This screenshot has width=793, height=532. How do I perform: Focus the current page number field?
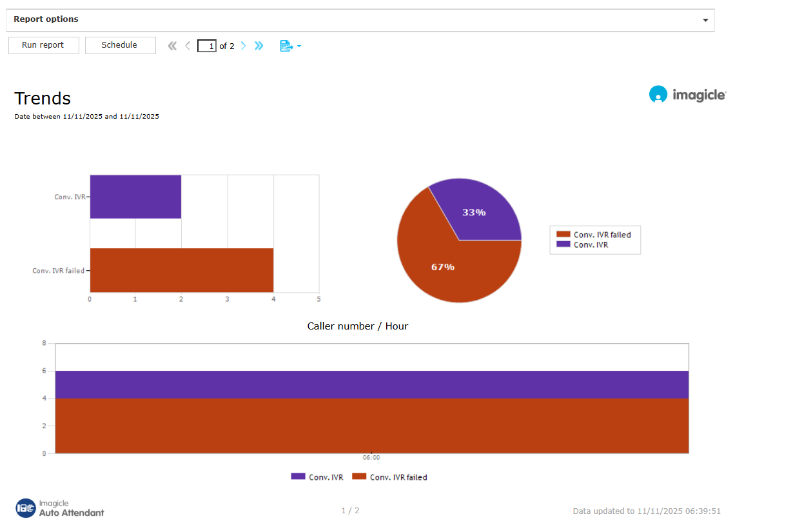(x=206, y=46)
